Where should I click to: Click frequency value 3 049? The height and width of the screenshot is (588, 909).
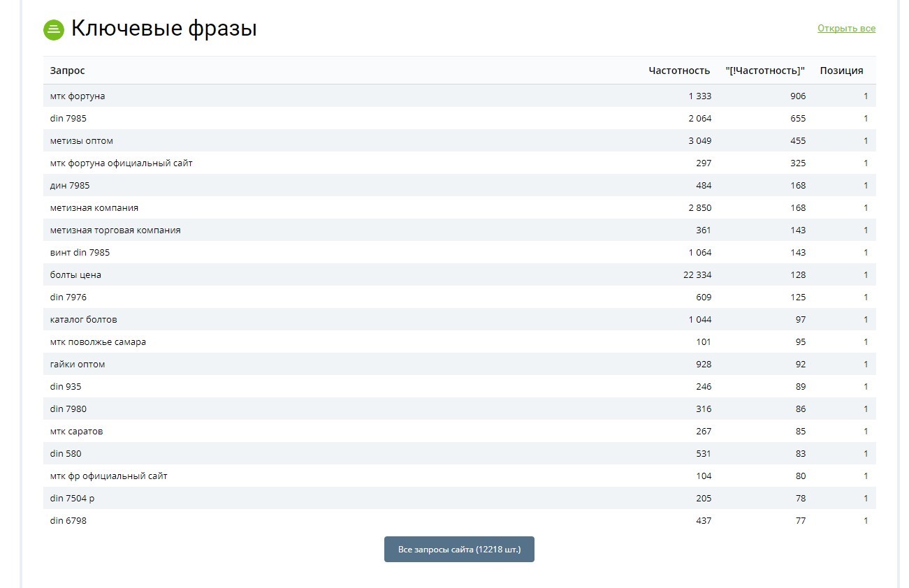pos(700,140)
